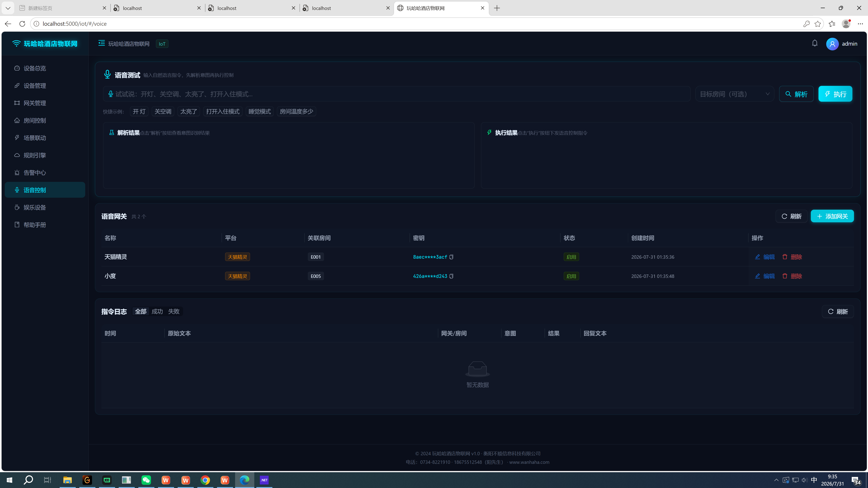Screen dimensions: 868x488
Task: Insert the 开灯 quick example
Action: pos(139,111)
